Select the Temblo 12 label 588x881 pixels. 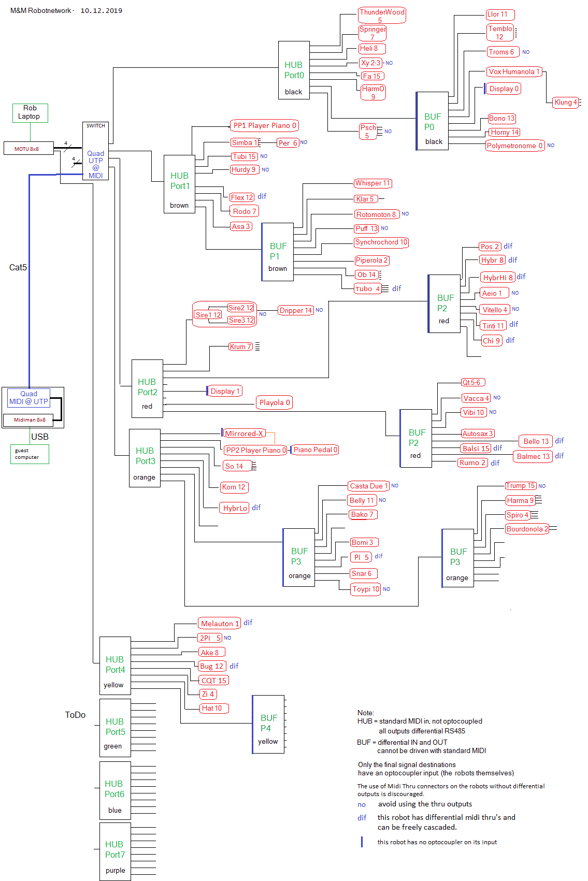click(x=500, y=32)
